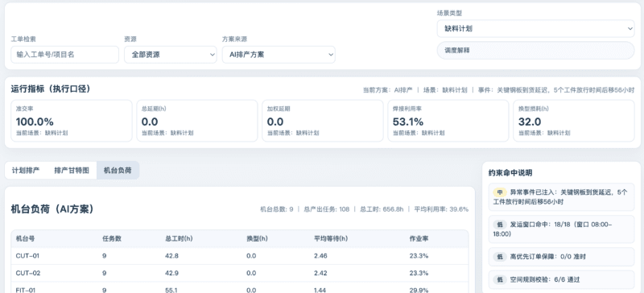Switch to the 排产甘特图 tab
This screenshot has height=293, width=644.
72,170
